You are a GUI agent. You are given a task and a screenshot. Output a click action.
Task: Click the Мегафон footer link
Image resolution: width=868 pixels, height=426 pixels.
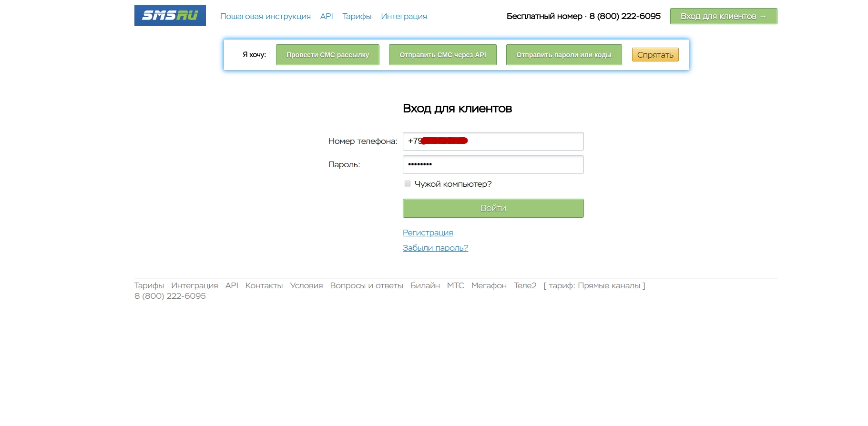489,285
